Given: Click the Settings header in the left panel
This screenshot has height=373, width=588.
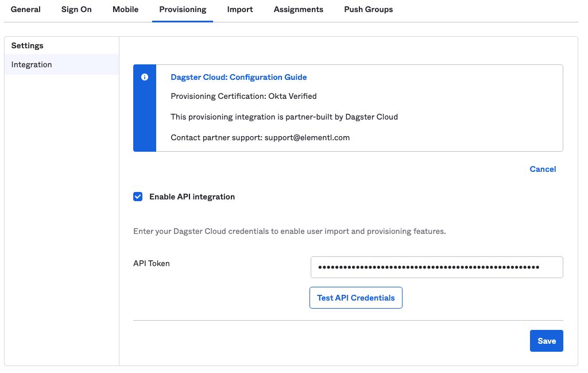Looking at the screenshot, I should [26, 45].
